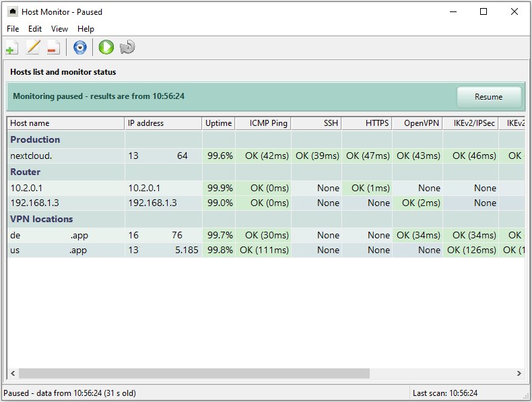Select the Production group row
This screenshot has height=402, width=532.
click(266, 139)
